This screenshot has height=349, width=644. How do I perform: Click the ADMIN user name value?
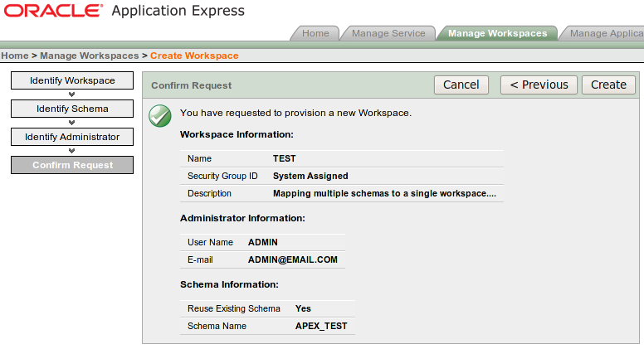click(263, 242)
